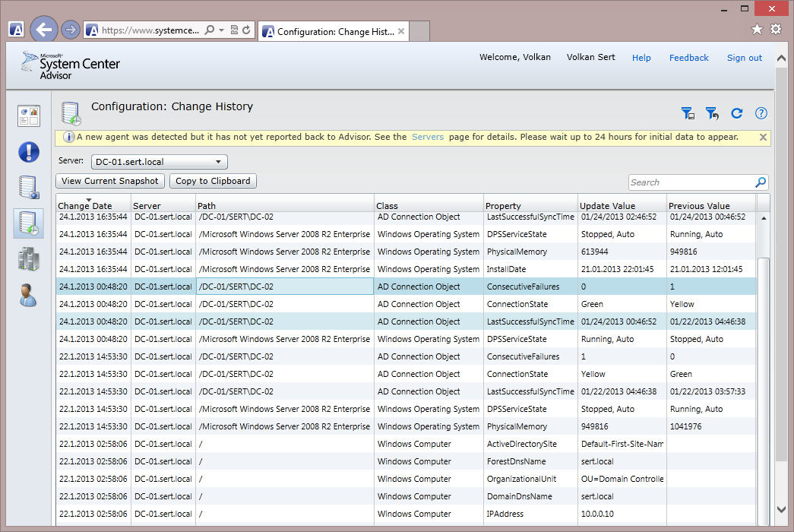Image resolution: width=794 pixels, height=532 pixels.
Task: Open address bar autocomplete dropdown arrow
Action: pos(221,30)
